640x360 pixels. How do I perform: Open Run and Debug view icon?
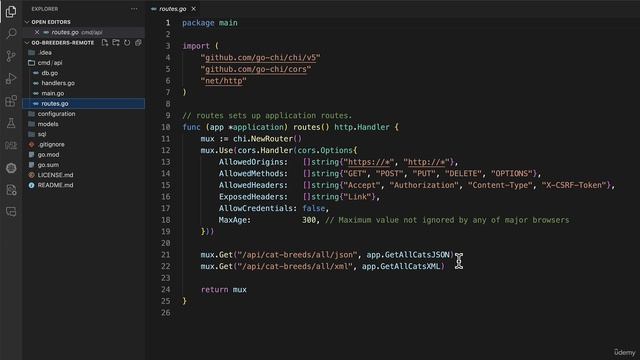click(11, 78)
